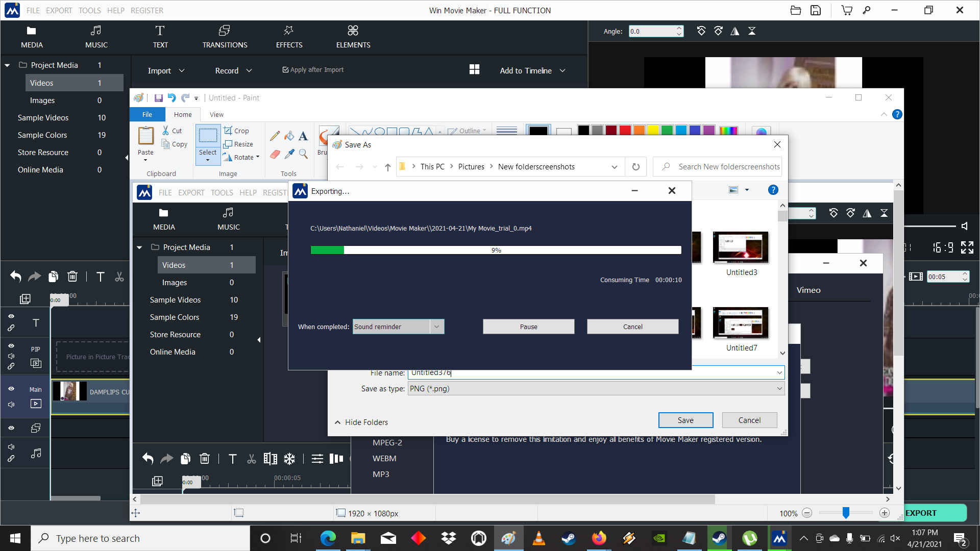Hide the Main track with eye icon
The image size is (980, 551).
click(11, 389)
